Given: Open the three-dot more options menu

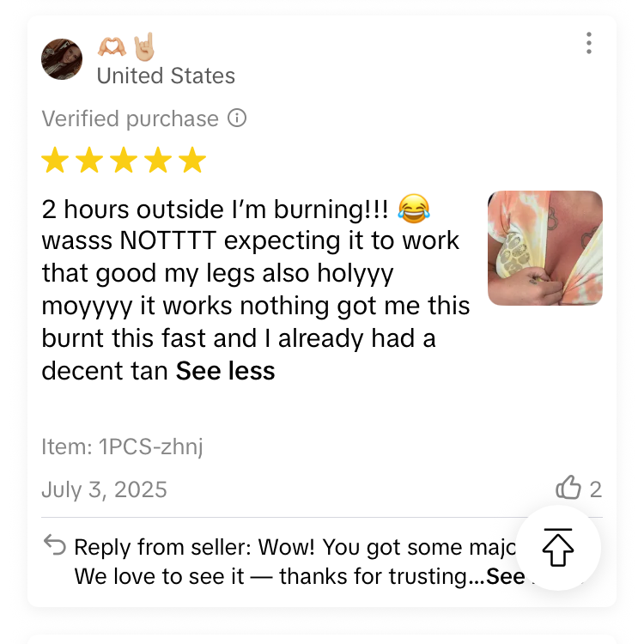Looking at the screenshot, I should pyautogui.click(x=588, y=43).
